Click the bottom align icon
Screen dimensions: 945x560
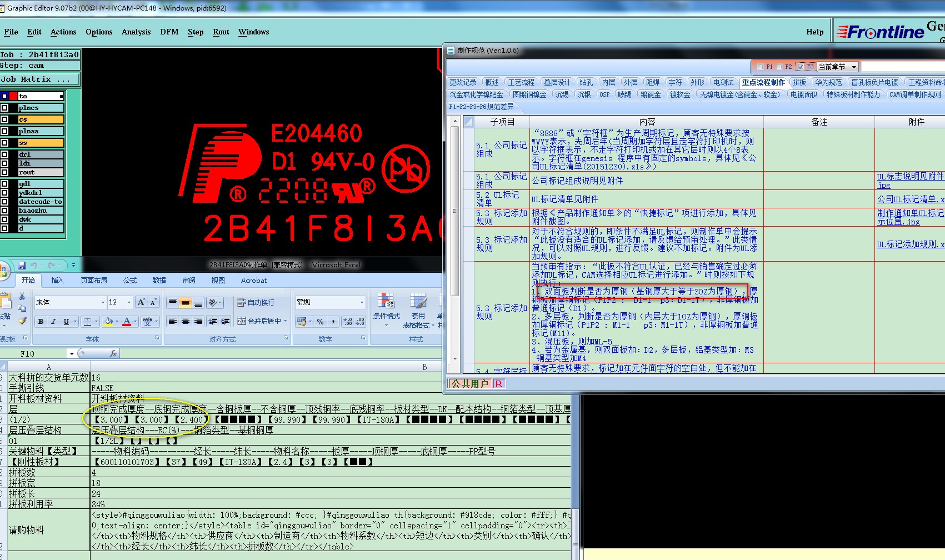pyautogui.click(x=198, y=302)
